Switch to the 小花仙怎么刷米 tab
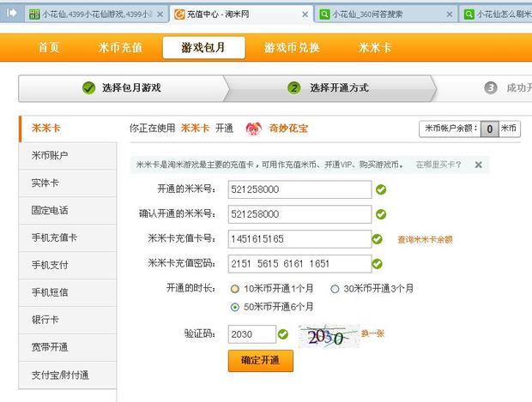 pyautogui.click(x=496, y=15)
